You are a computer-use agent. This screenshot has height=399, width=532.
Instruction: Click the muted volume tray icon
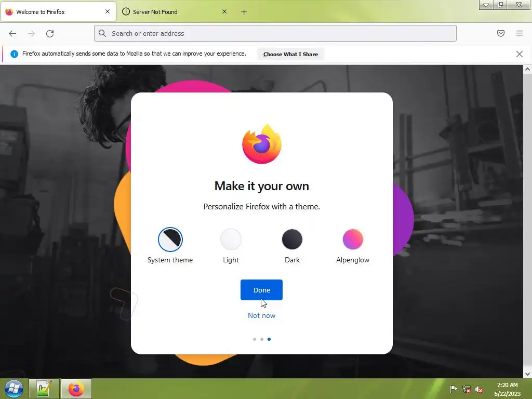point(479,389)
